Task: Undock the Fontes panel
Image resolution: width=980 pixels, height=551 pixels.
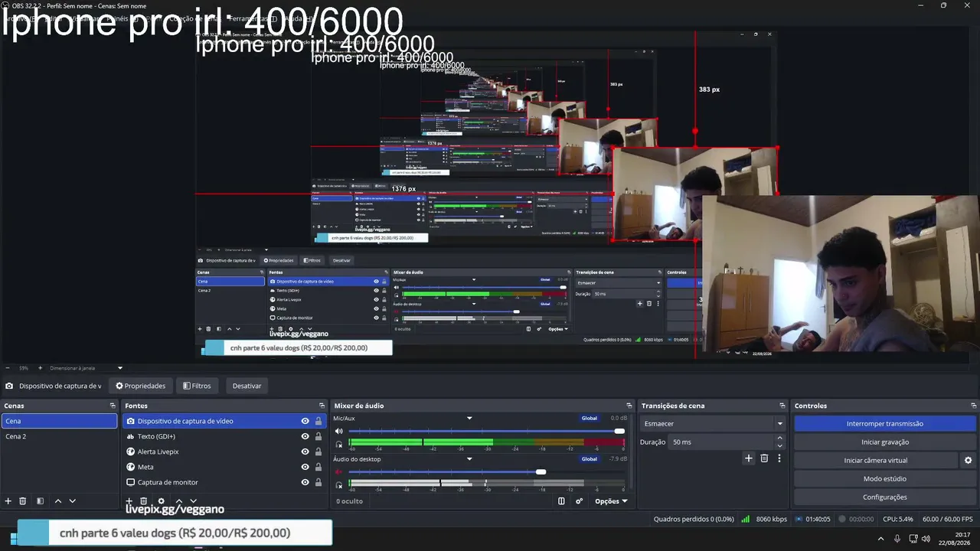Action: [x=322, y=406]
